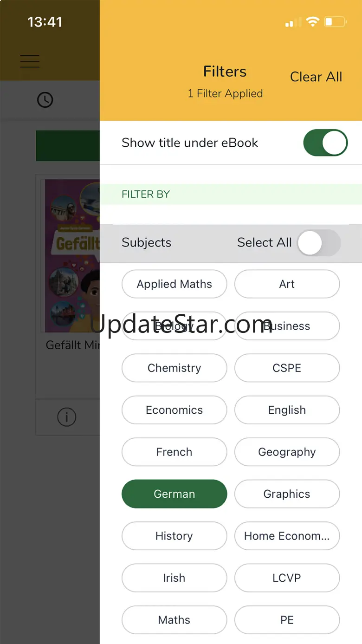Tap the green bar above the eBook
This screenshot has width=362, height=644.
pos(68,146)
